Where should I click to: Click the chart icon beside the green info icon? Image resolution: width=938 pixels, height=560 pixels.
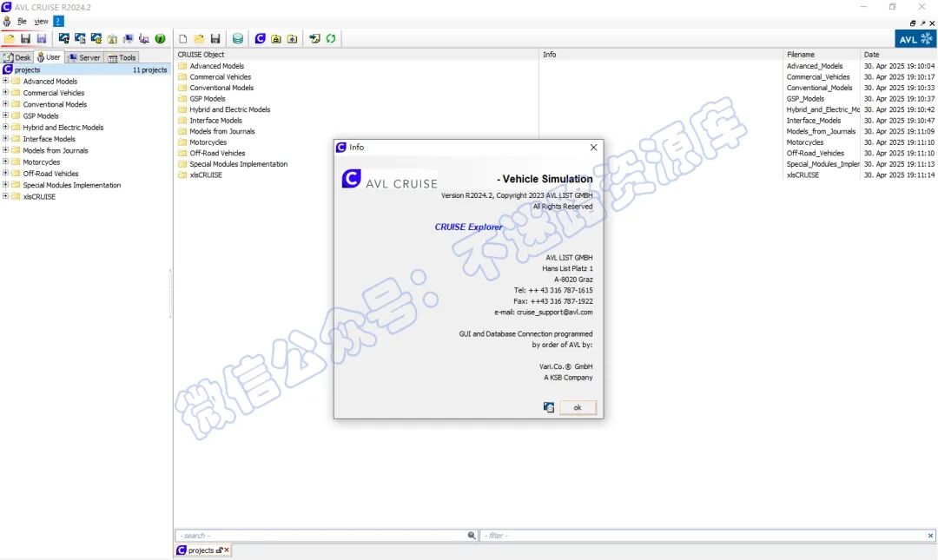144,38
